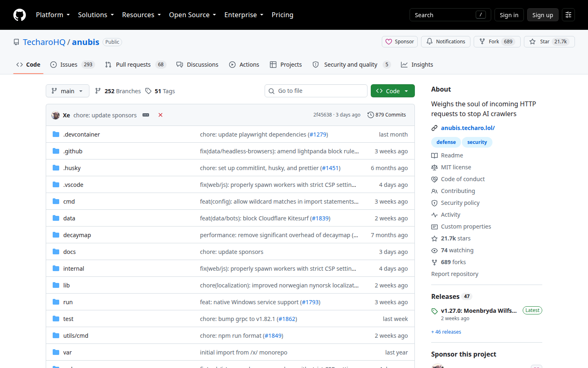Open the Notifications bell button

pyautogui.click(x=446, y=42)
